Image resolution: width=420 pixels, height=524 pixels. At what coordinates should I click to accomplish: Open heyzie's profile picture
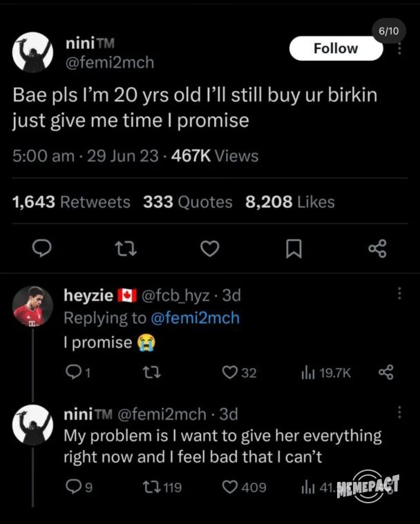coord(33,306)
